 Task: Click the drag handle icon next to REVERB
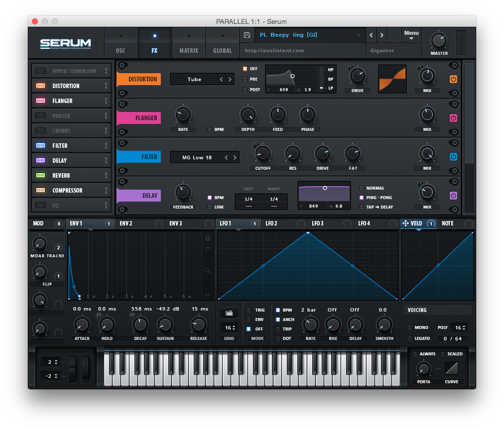click(107, 175)
